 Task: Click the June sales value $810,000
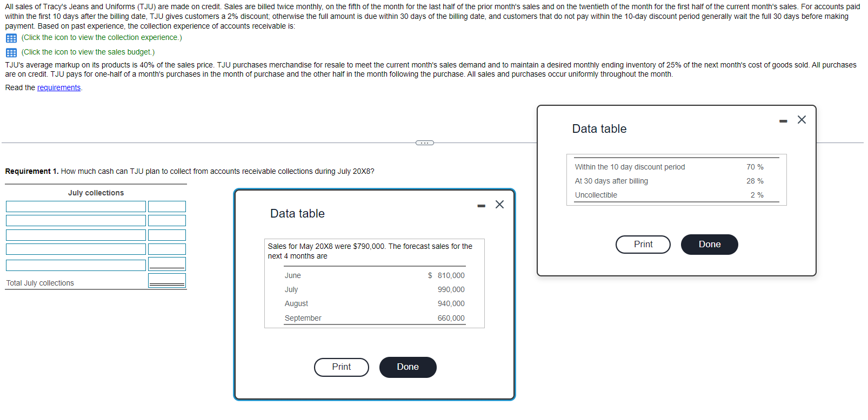pos(446,275)
